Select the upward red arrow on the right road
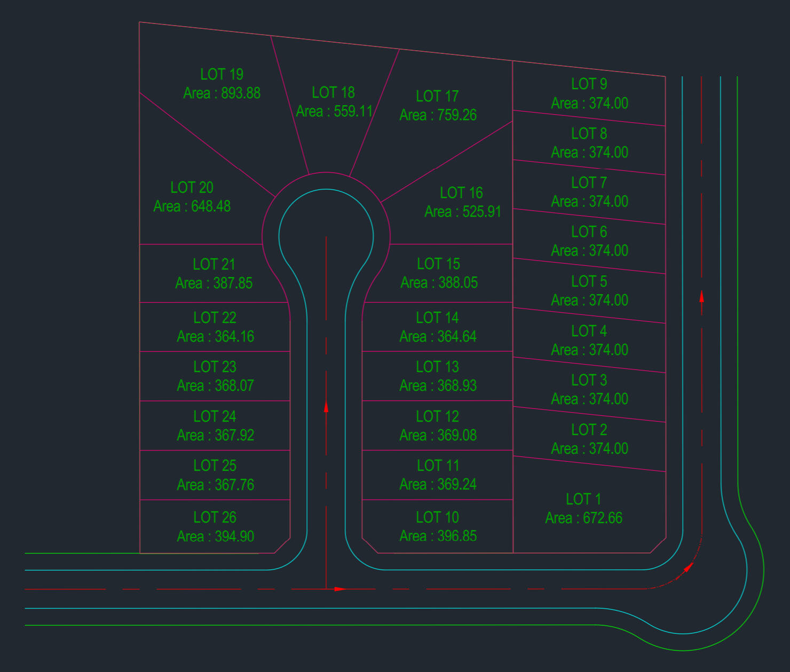The width and height of the screenshot is (790, 672). 701,296
